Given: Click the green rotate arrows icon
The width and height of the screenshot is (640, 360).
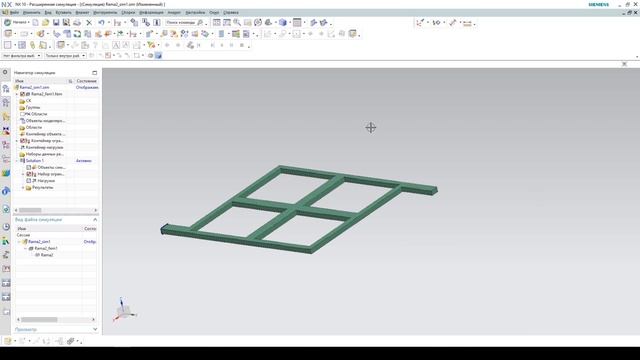Looking at the screenshot, I should 77,34.
